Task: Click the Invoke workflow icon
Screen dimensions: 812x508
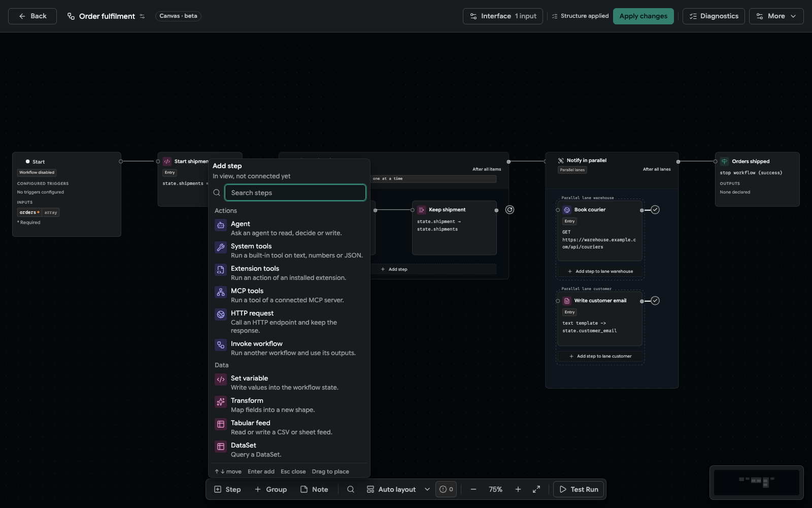Action: [221, 345]
